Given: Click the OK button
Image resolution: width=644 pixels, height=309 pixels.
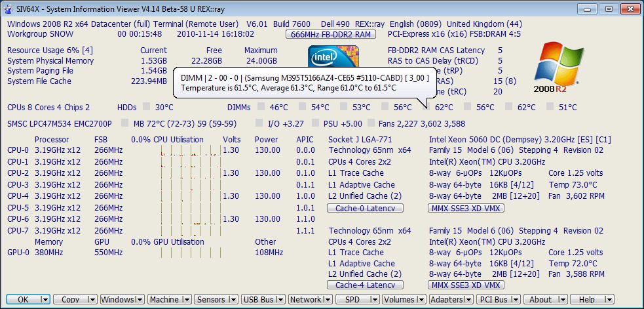Looking at the screenshot, I should [x=28, y=300].
